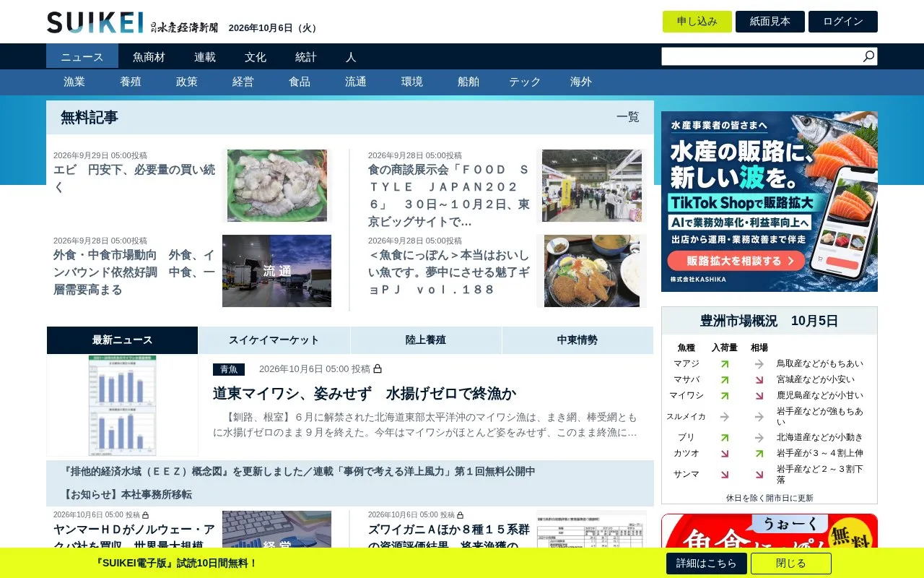The image size is (924, 578).
Task: Click the マイワシ price down arrow
Action: click(x=759, y=396)
